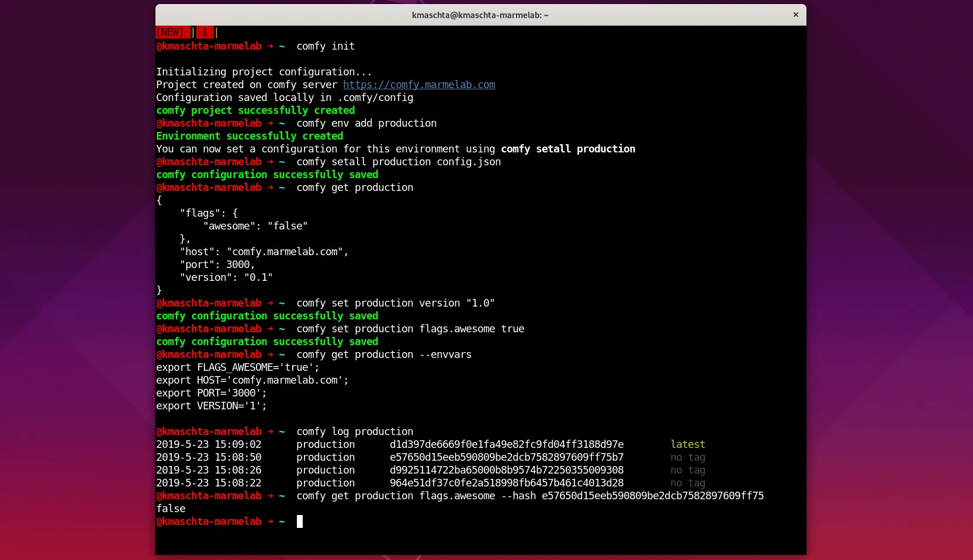
Task: Select the comfy log production command
Action: click(x=355, y=432)
